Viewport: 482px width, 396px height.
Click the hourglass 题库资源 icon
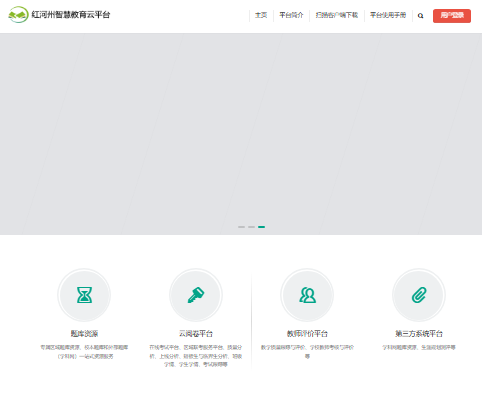[84, 295]
